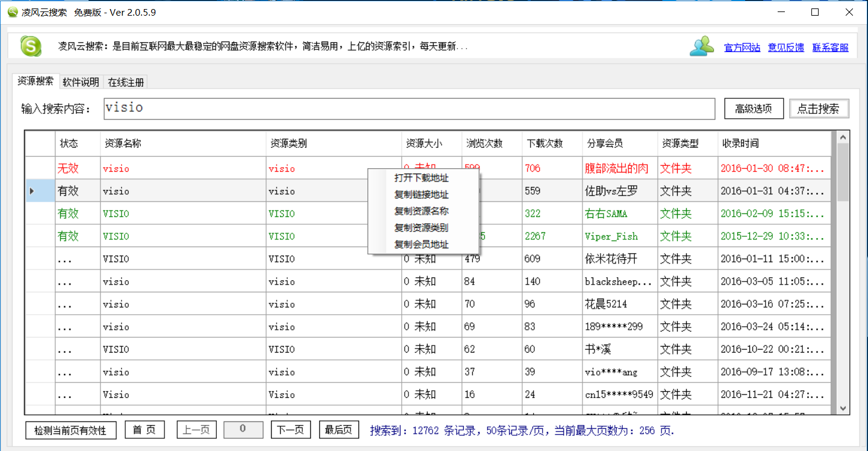Click the row selector arrow for 佐助vs左罗 row
Screen dimensions: 868x451
coord(40,191)
